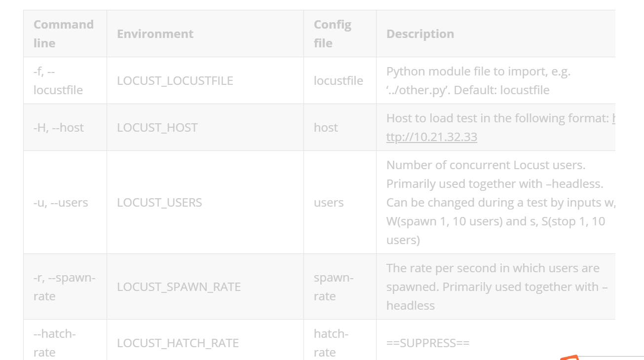The height and width of the screenshot is (360, 644).
Task: Click the "-f, --locustfile" command cell
Action: pyautogui.click(x=58, y=81)
